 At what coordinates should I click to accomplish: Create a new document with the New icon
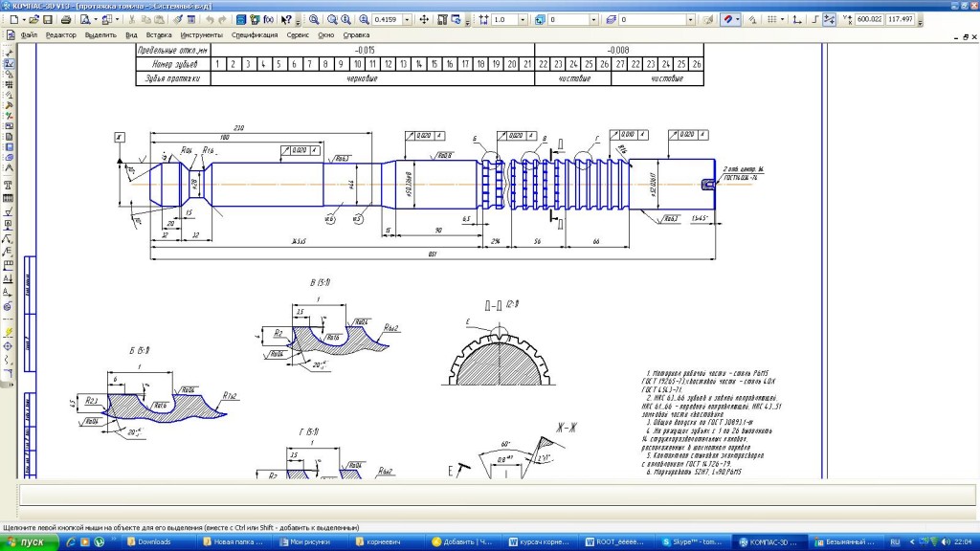pyautogui.click(x=13, y=20)
